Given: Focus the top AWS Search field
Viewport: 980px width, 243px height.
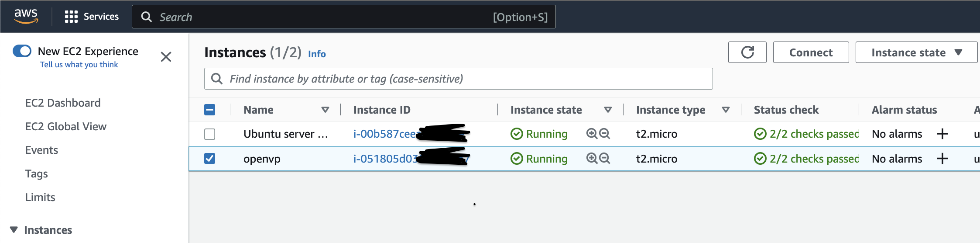Looking at the screenshot, I should pos(343,17).
